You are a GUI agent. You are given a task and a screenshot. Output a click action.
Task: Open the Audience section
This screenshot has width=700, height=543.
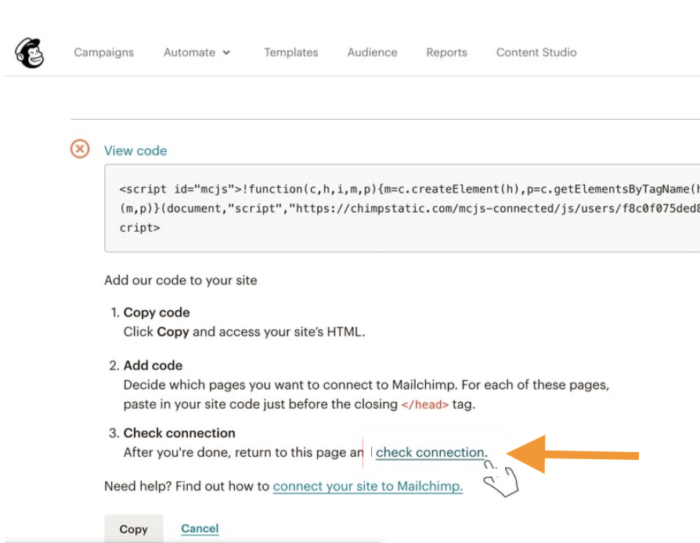click(x=372, y=52)
